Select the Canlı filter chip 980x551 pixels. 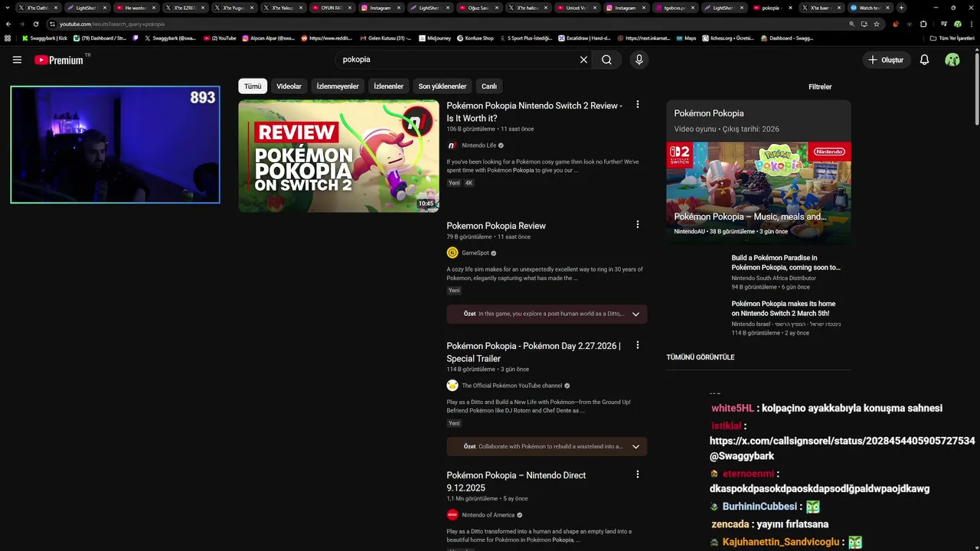pos(489,86)
